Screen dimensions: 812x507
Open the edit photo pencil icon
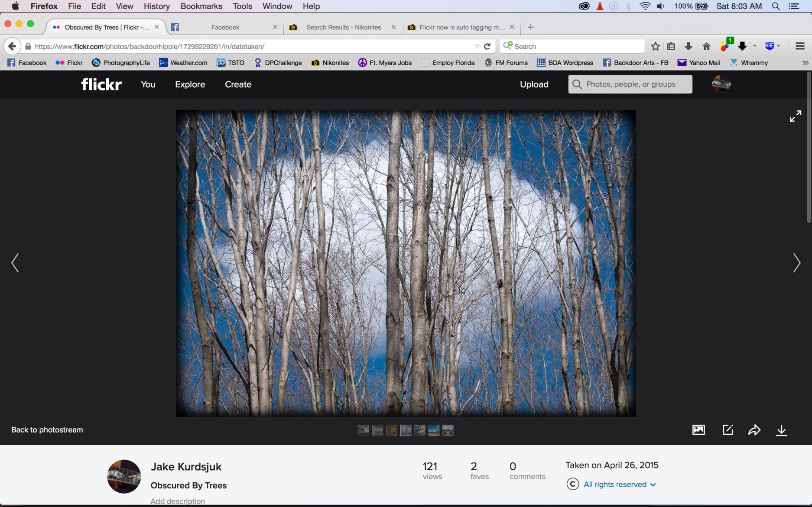pos(728,430)
